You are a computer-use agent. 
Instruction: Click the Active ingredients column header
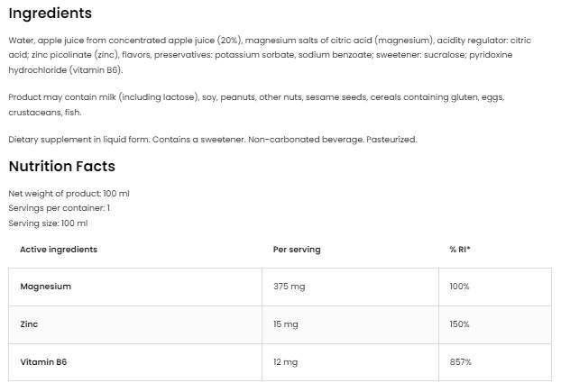[x=58, y=250]
